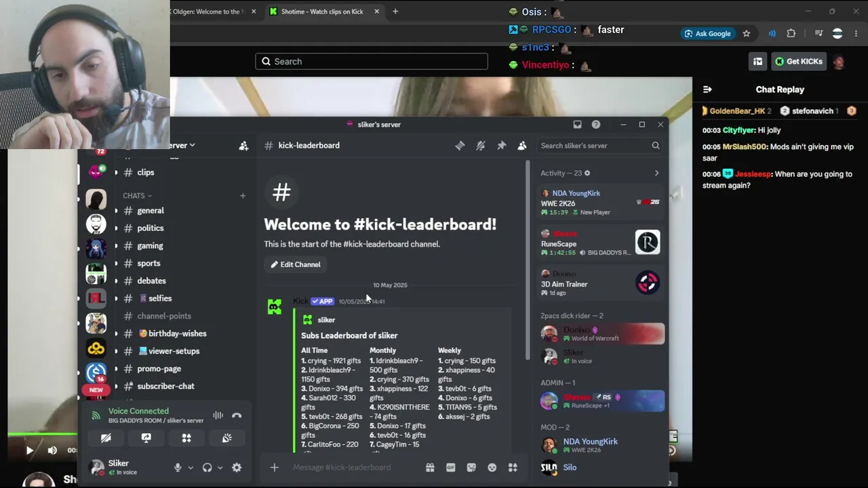Screen dimensions: 868x488
Task: Open the Threads icon in Discord header
Action: (x=460, y=146)
